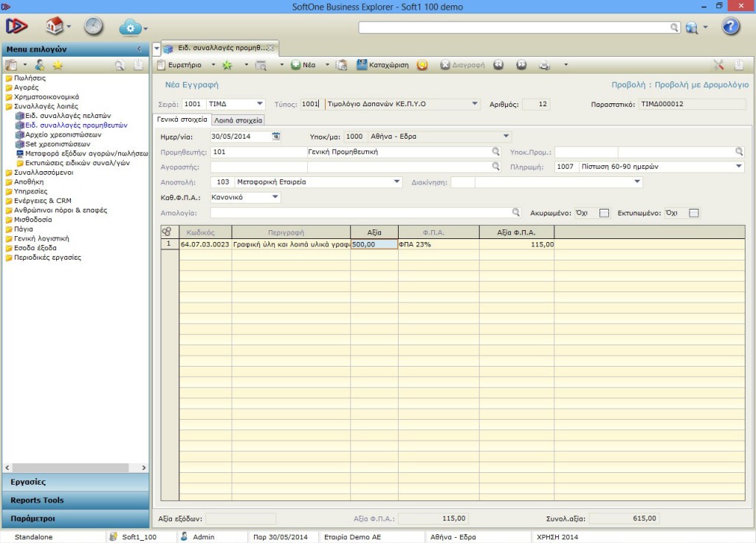Open the open-tabs list arrow left of the tab
This screenshot has height=543, width=756.
coord(157,49)
